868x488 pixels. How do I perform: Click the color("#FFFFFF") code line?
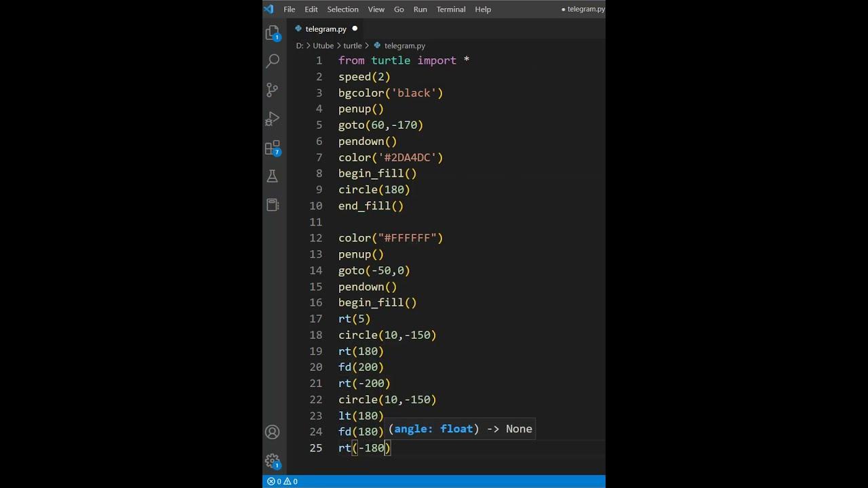click(x=391, y=238)
